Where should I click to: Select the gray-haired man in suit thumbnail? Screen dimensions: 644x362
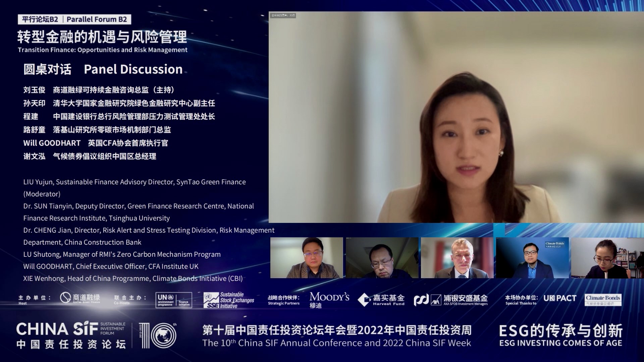click(457, 258)
